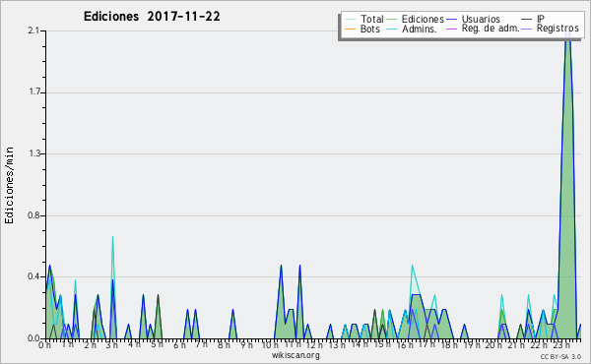The width and height of the screenshot is (591, 364).
Task: Click the blue Usuarios legend line swatch
Action: (451, 20)
